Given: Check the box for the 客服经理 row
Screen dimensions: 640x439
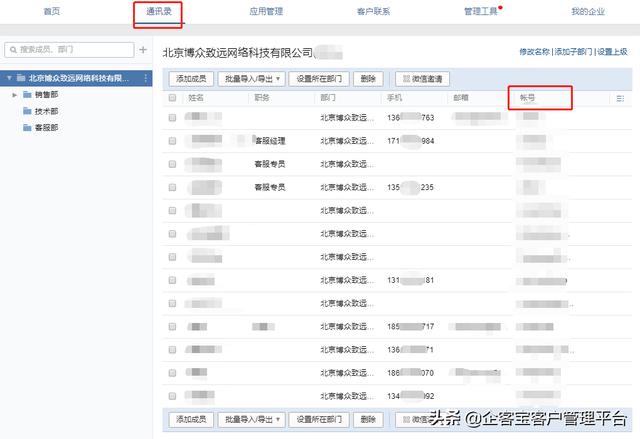Looking at the screenshot, I should pos(172,141).
